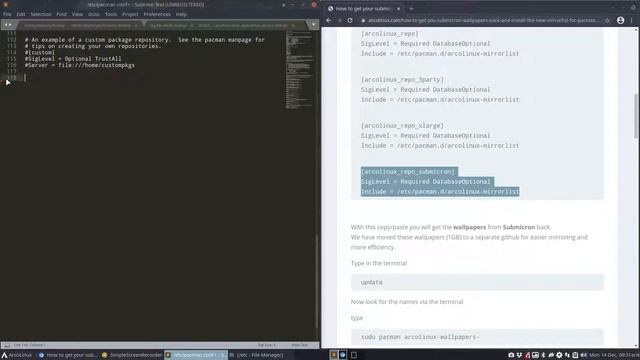Click Plain Text syntax selector in status bar
Screen dimensions: 640x360
coord(300,345)
